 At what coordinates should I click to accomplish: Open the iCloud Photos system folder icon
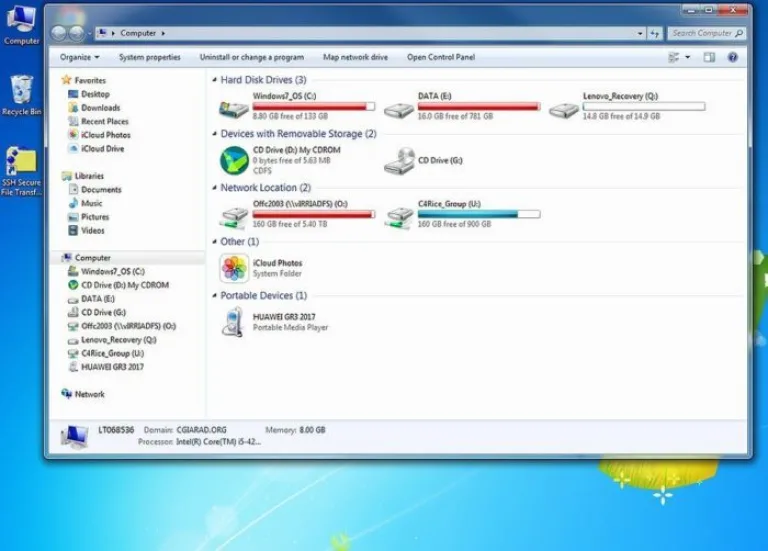click(234, 268)
